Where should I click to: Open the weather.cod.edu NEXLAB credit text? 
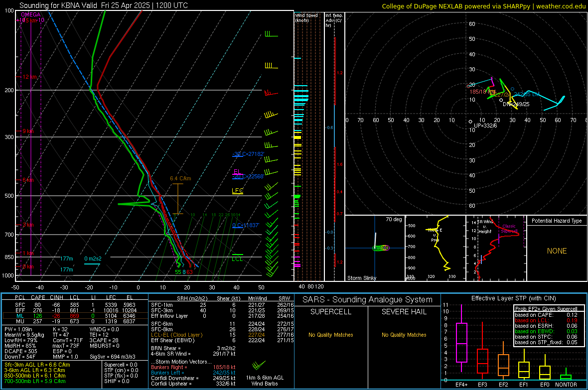[483, 6]
